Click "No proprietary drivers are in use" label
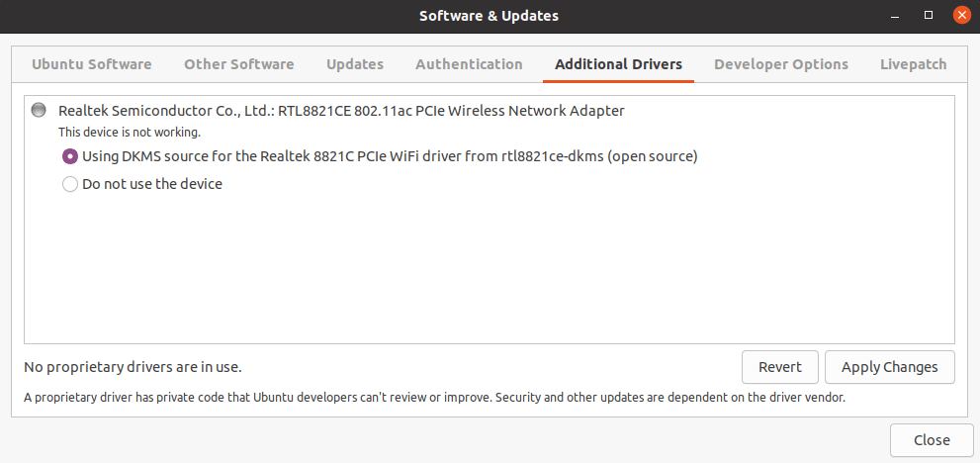 click(133, 367)
